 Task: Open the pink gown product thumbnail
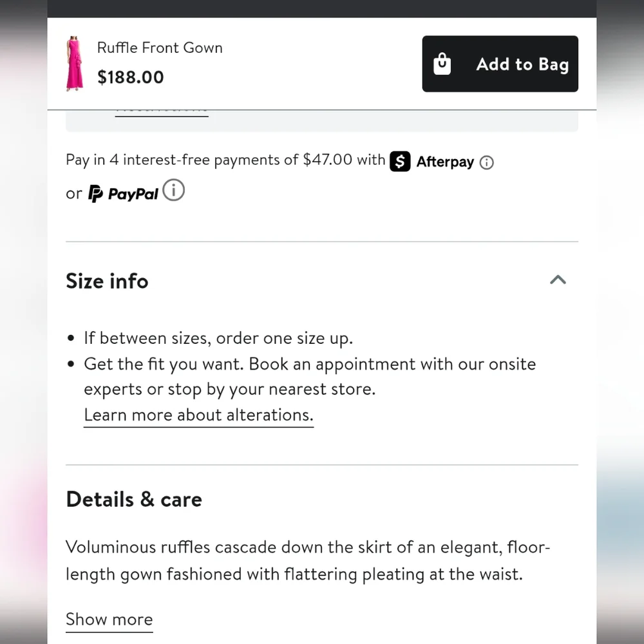(x=75, y=63)
